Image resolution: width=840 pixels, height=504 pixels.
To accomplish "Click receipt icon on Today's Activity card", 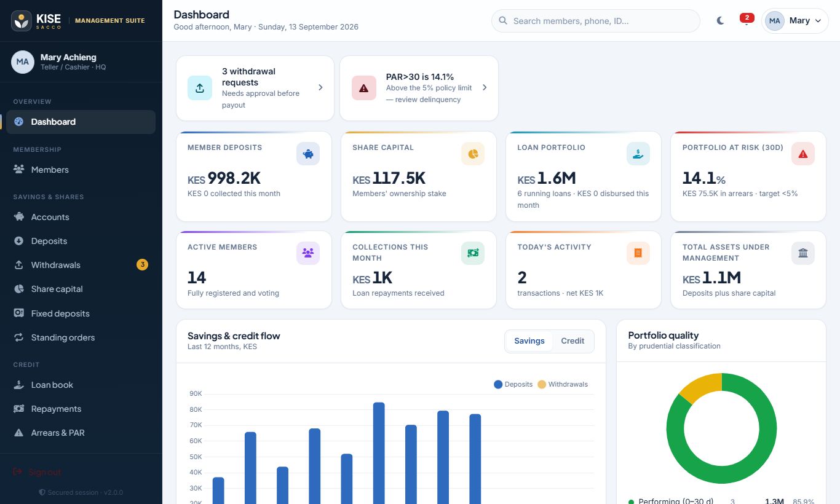I will point(638,253).
